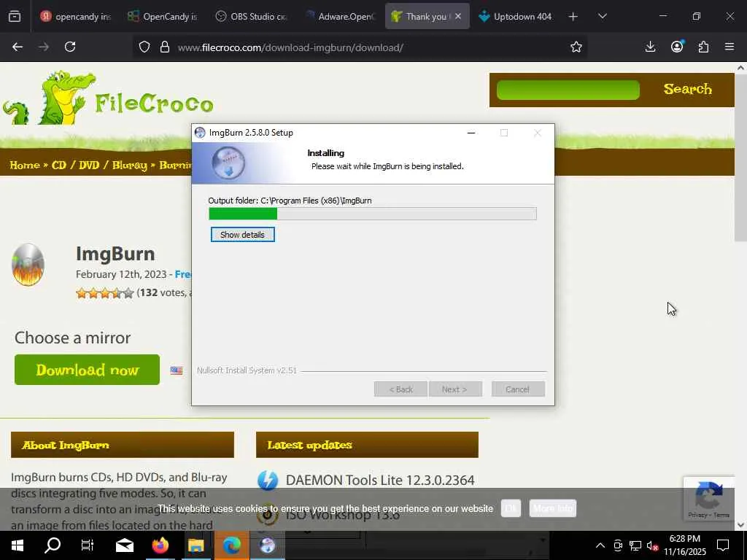Switch to the 'opencandy ins' tab

click(x=75, y=17)
